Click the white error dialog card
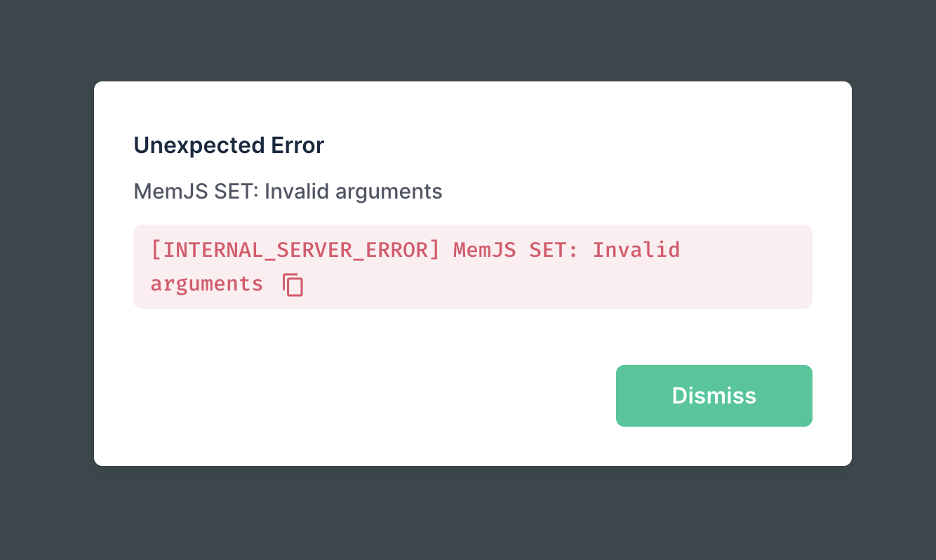This screenshot has width=936, height=560. 472,337
